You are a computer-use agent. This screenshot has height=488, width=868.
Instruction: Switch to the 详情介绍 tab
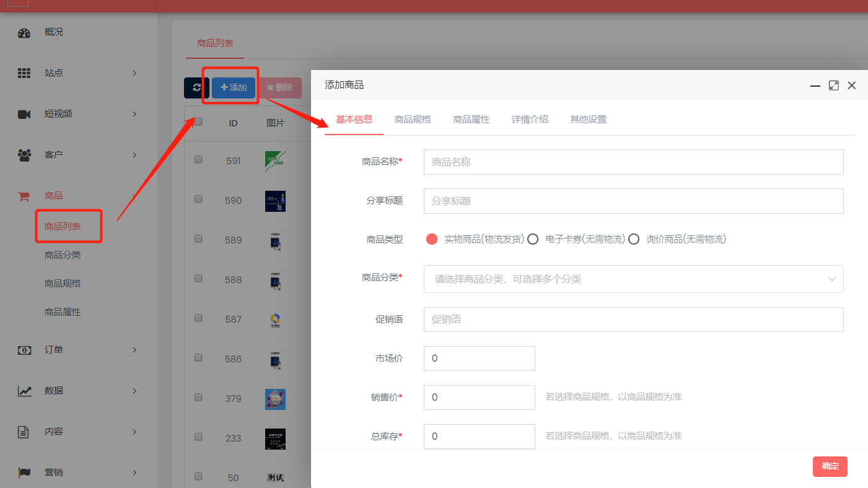click(530, 120)
